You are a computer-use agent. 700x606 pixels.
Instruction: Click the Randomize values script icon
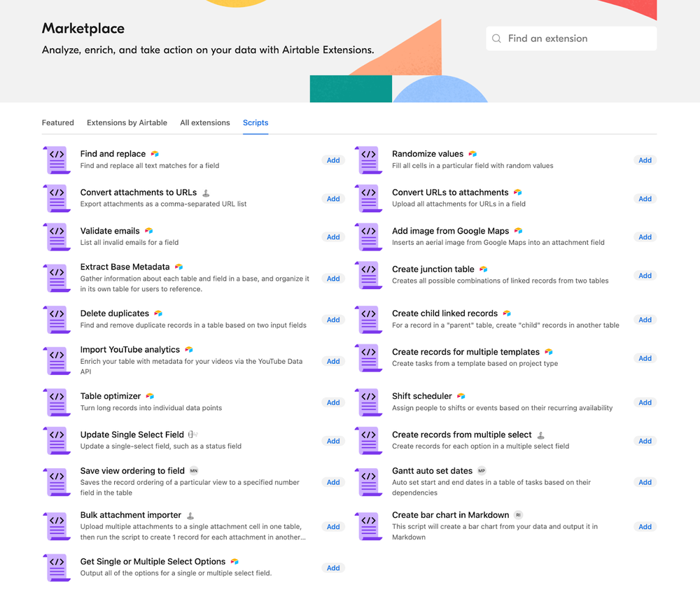[x=368, y=160]
